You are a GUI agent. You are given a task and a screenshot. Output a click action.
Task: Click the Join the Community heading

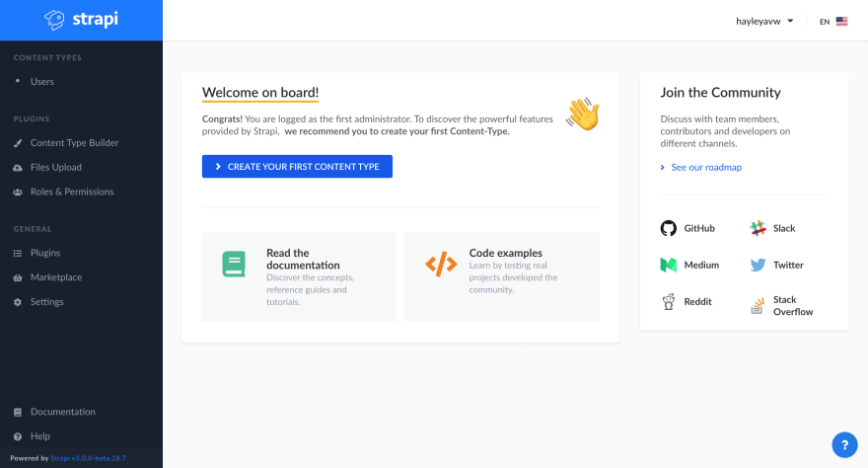[720, 93]
